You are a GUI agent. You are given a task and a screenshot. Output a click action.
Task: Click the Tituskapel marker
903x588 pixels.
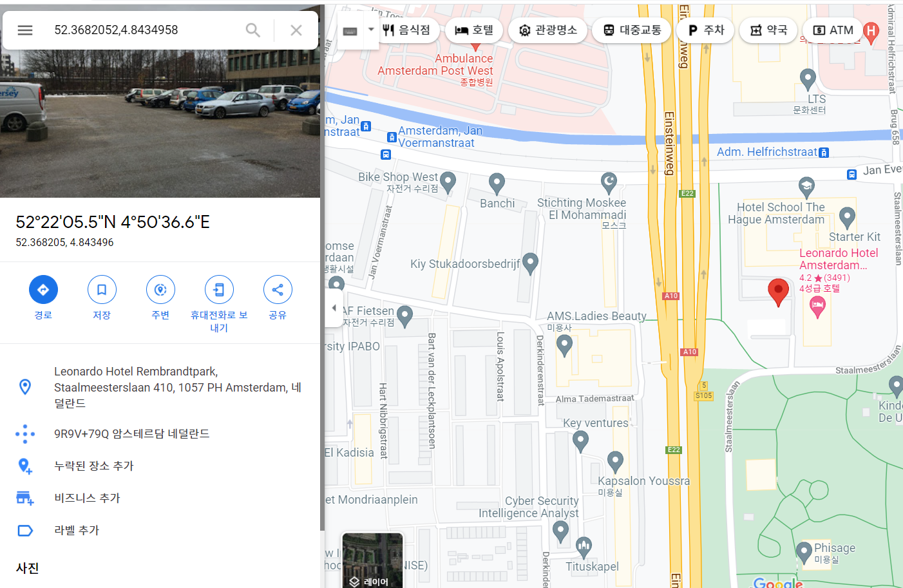584,547
